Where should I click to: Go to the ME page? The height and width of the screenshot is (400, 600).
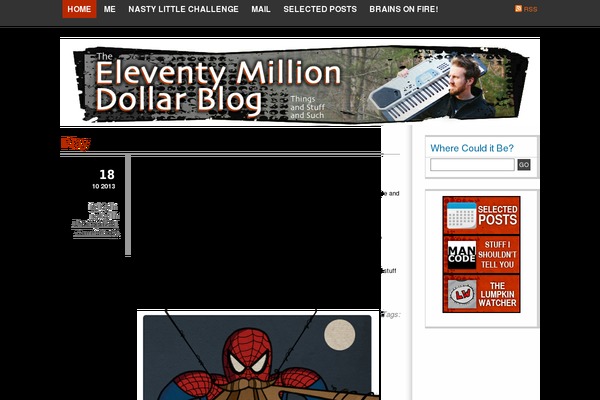pyautogui.click(x=109, y=9)
